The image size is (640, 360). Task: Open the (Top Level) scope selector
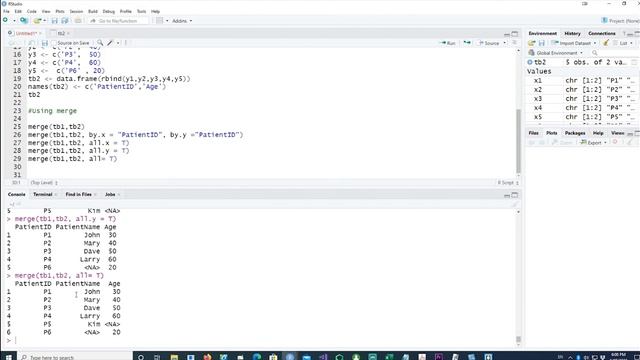pos(44,182)
